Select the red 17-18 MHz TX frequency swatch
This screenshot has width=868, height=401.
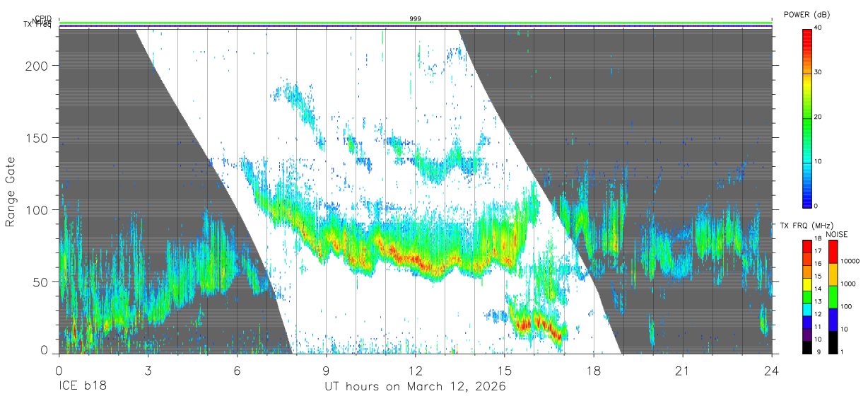click(807, 245)
